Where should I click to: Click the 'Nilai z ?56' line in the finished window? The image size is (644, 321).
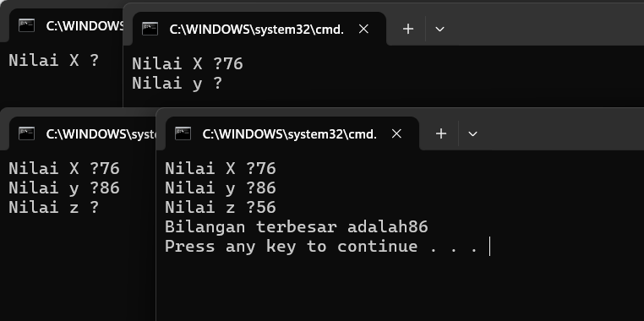220,207
